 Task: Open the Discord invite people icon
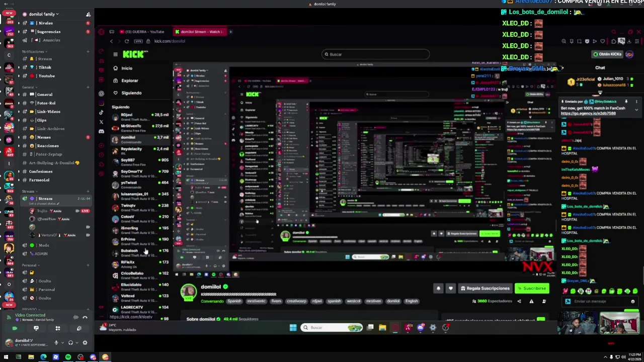point(88,15)
